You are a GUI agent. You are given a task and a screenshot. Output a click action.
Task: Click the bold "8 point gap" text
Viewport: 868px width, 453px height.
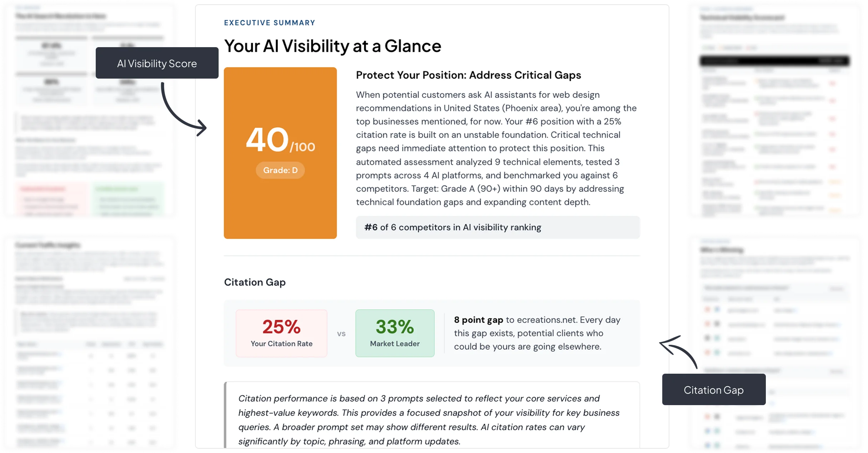[x=478, y=320]
